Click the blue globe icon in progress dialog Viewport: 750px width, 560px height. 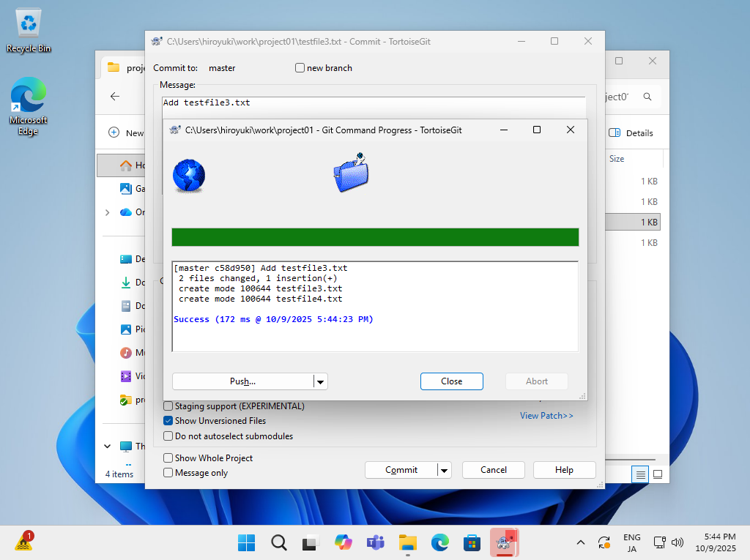click(x=189, y=176)
